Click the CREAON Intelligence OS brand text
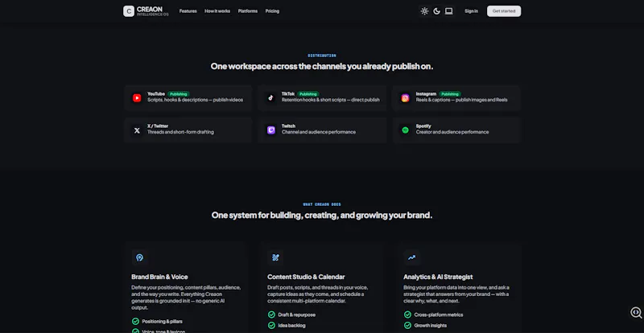Screen dimensions: 644x333 (x=152, y=11)
